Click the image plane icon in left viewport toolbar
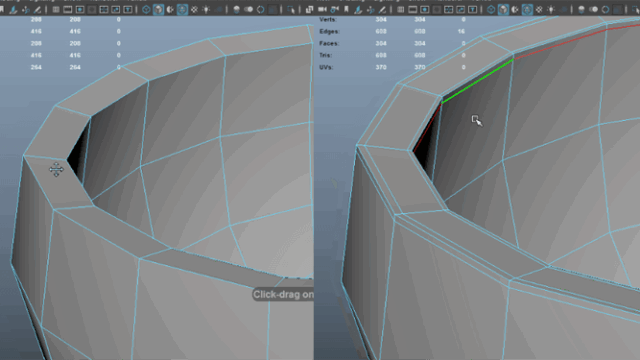Image resolution: width=640 pixels, height=360 pixels. click(13, 9)
